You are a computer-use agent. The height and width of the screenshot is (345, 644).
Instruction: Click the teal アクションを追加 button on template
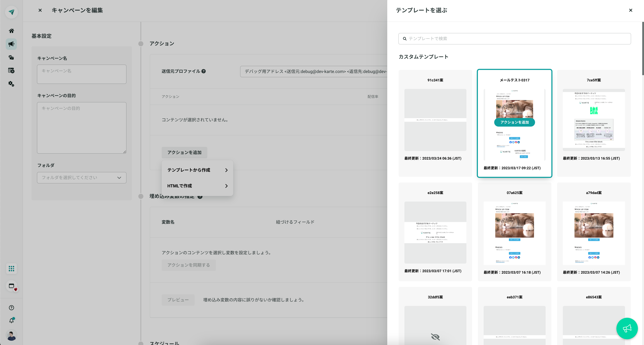pyautogui.click(x=514, y=122)
